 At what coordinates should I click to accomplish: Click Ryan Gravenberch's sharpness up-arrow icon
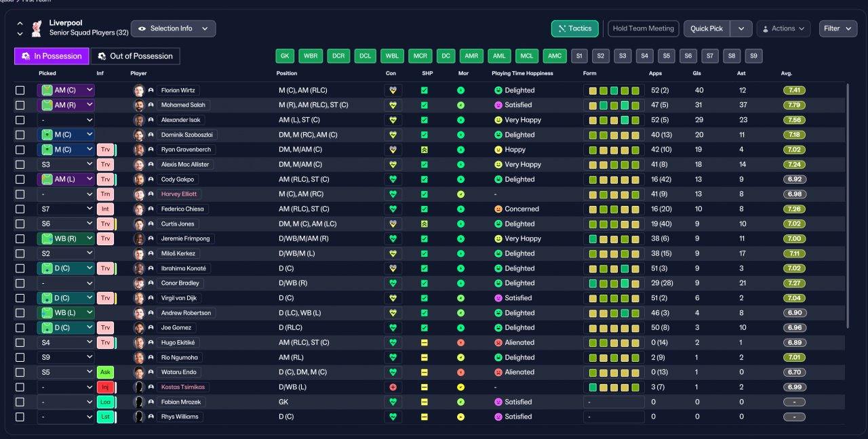[425, 150]
